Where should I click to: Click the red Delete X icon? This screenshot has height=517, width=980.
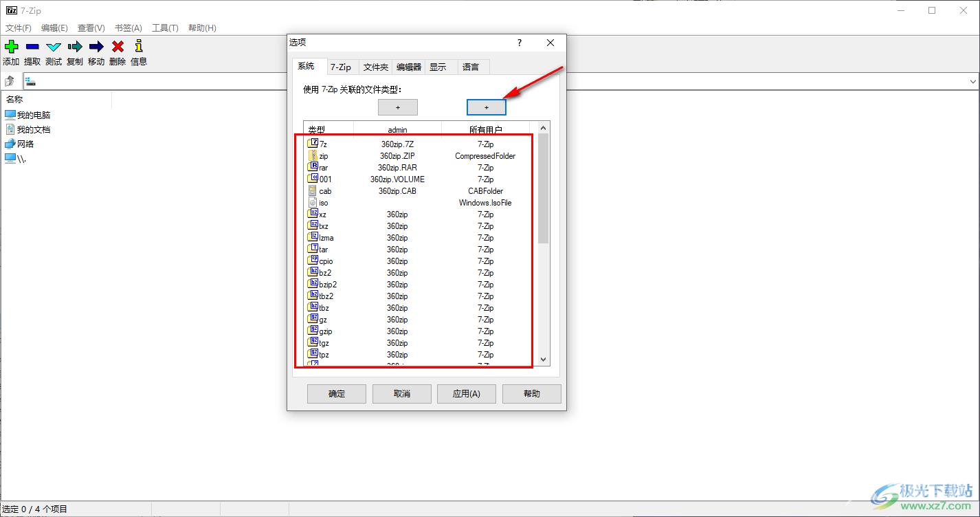(x=118, y=47)
